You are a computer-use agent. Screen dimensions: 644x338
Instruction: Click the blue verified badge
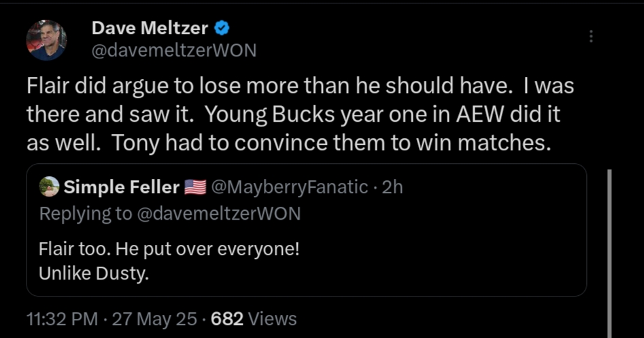222,29
